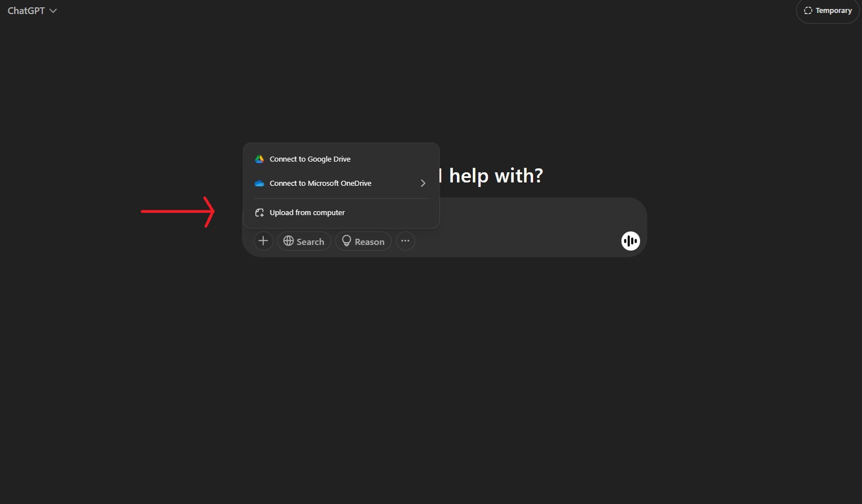
Task: Open the ChatGPT model selector dropdown
Action: (32, 11)
